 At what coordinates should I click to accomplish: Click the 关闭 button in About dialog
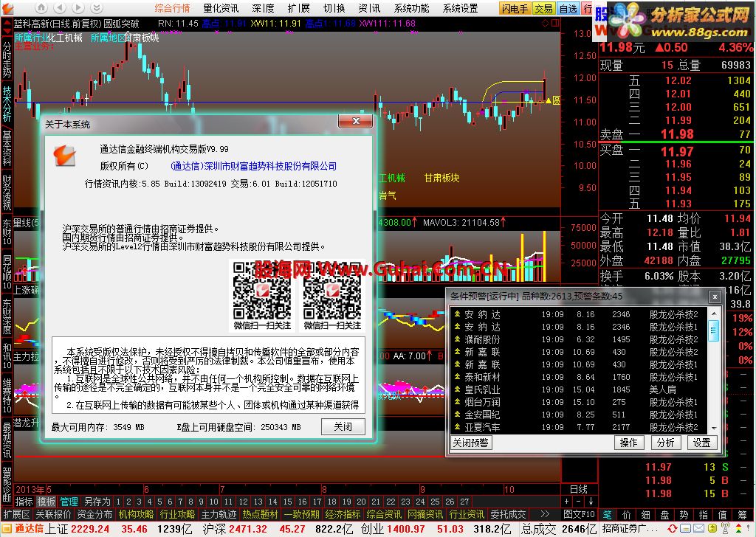[343, 426]
